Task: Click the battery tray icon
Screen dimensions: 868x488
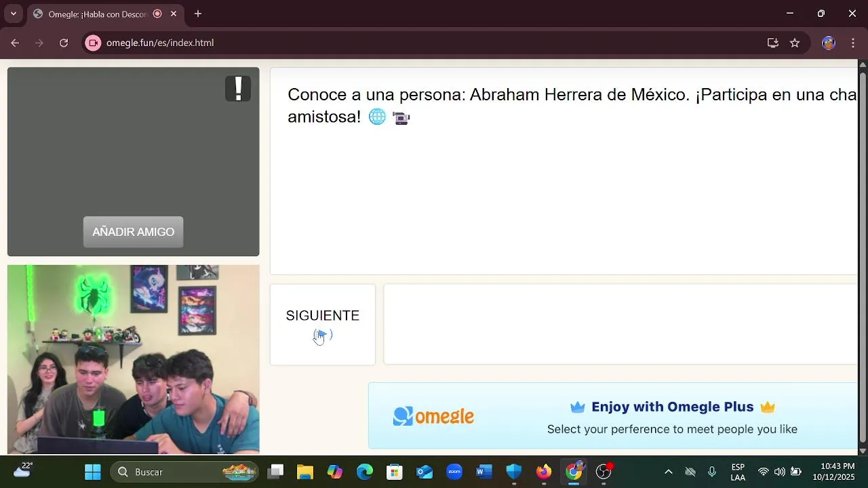Action: (x=796, y=472)
